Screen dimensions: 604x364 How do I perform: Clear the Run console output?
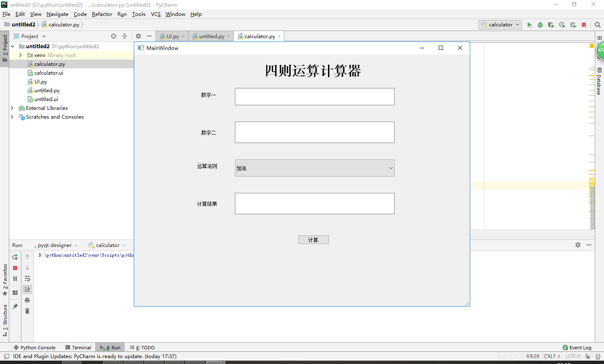27,311
